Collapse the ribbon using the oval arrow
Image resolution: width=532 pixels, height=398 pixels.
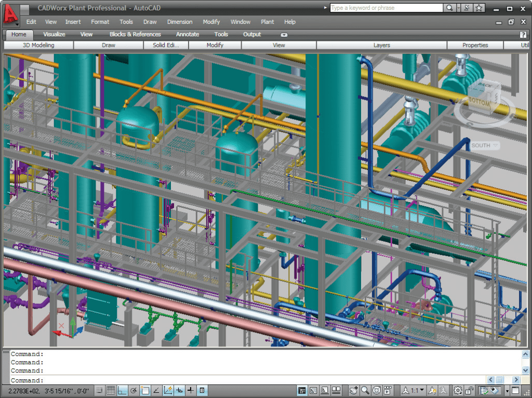(284, 34)
